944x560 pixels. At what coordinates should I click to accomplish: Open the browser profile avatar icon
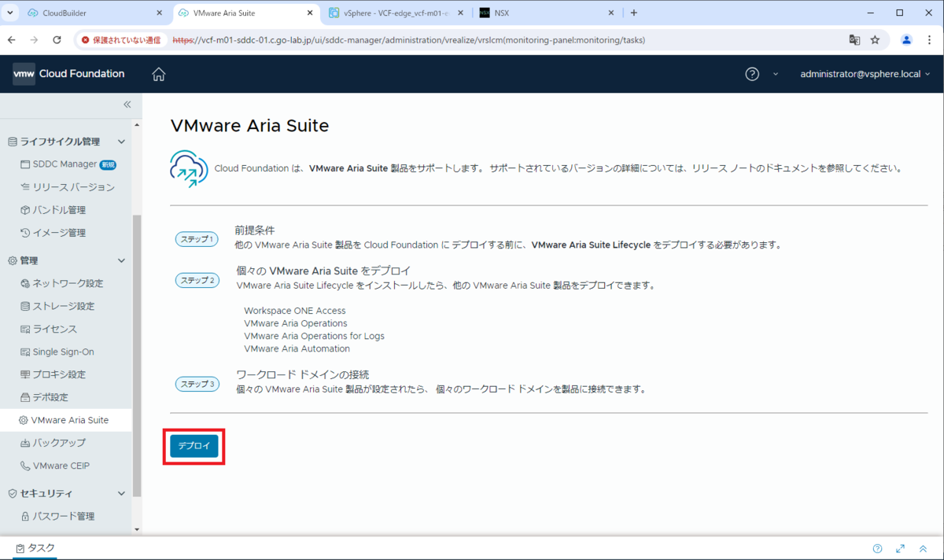906,39
